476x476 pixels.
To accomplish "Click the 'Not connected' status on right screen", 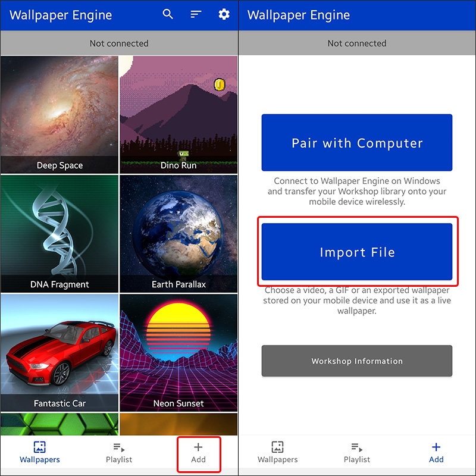I will (x=356, y=43).
